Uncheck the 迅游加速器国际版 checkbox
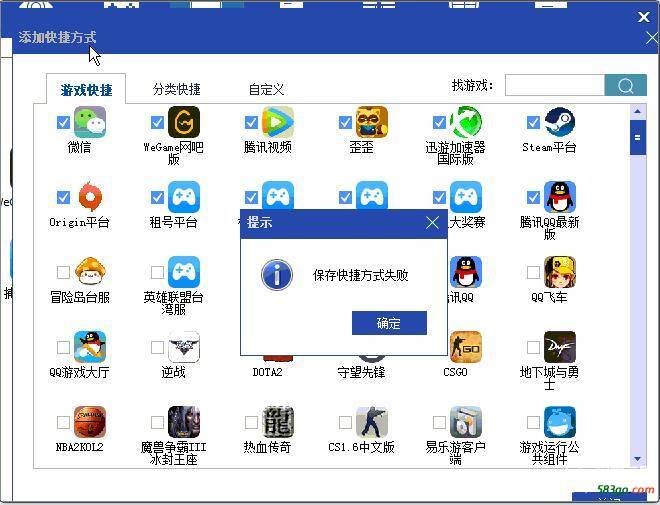660x505 pixels. [439, 122]
